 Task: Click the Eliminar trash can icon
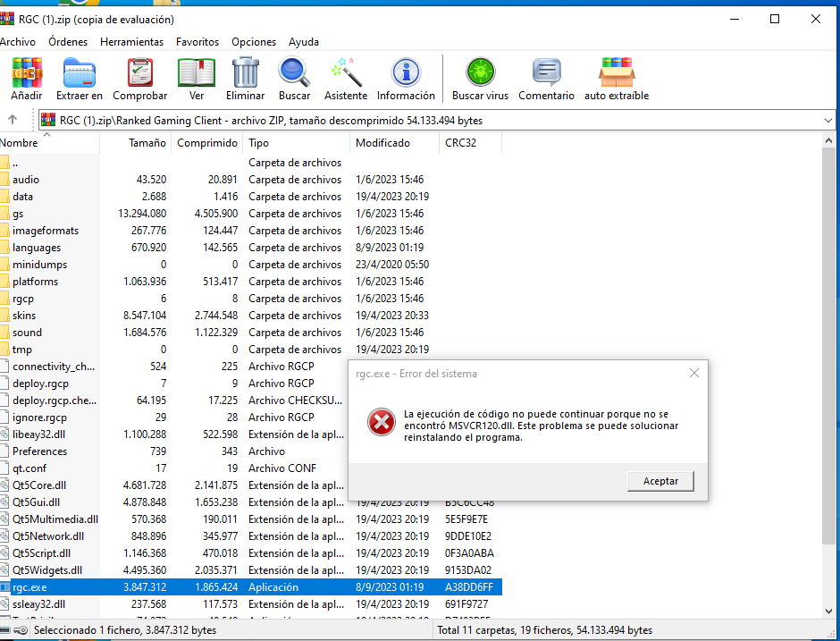246,72
